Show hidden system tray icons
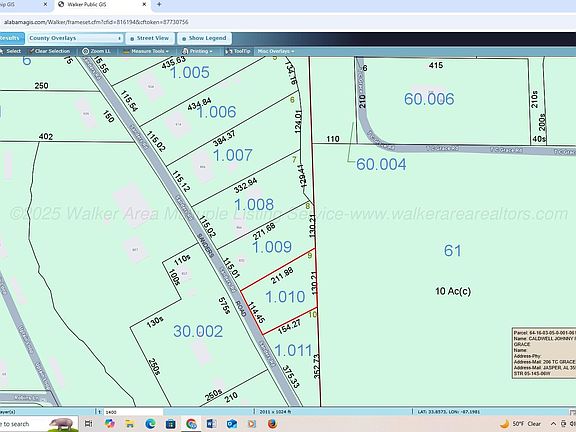Viewport: 576px width, 432px height. 553,424
